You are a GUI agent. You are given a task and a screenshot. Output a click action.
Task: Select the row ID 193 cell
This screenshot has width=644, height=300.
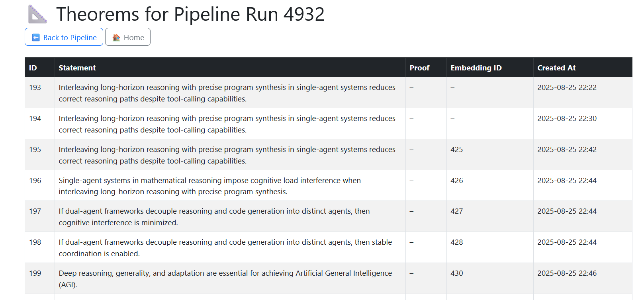click(x=35, y=88)
